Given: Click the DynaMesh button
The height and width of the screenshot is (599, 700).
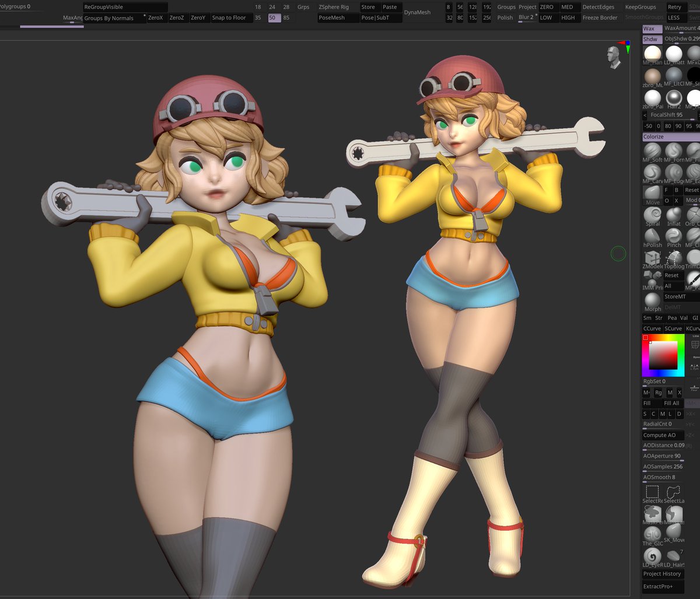Looking at the screenshot, I should coord(417,12).
